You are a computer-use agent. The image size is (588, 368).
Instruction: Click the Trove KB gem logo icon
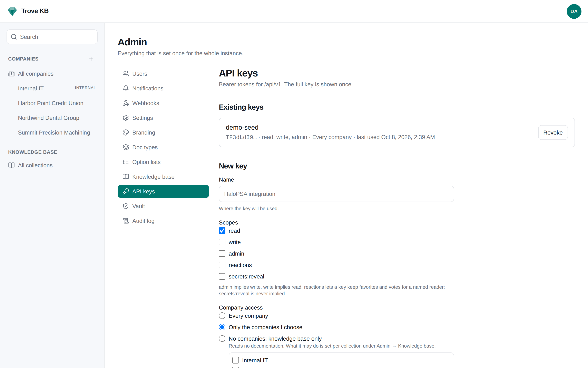pos(12,11)
